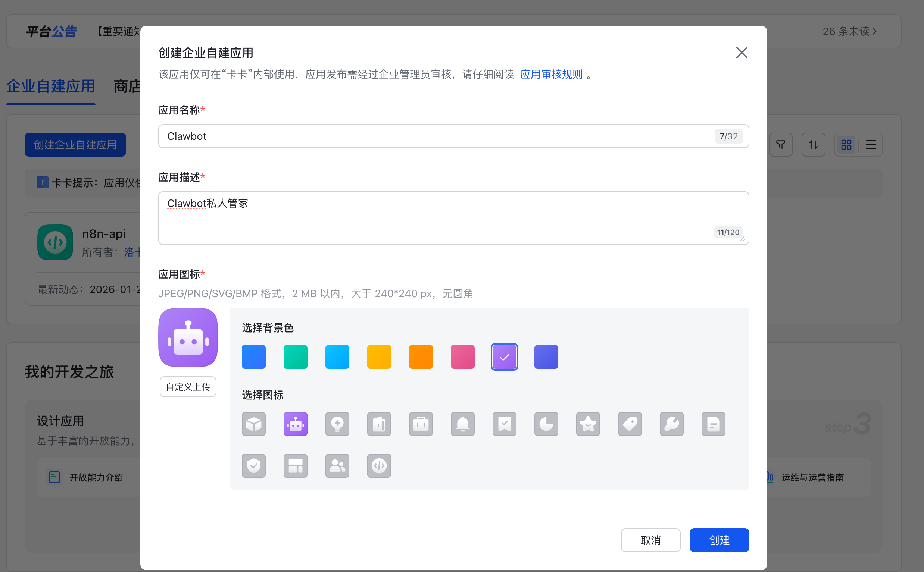Select the orange background color
Screen dimensions: 924x572
click(421, 356)
